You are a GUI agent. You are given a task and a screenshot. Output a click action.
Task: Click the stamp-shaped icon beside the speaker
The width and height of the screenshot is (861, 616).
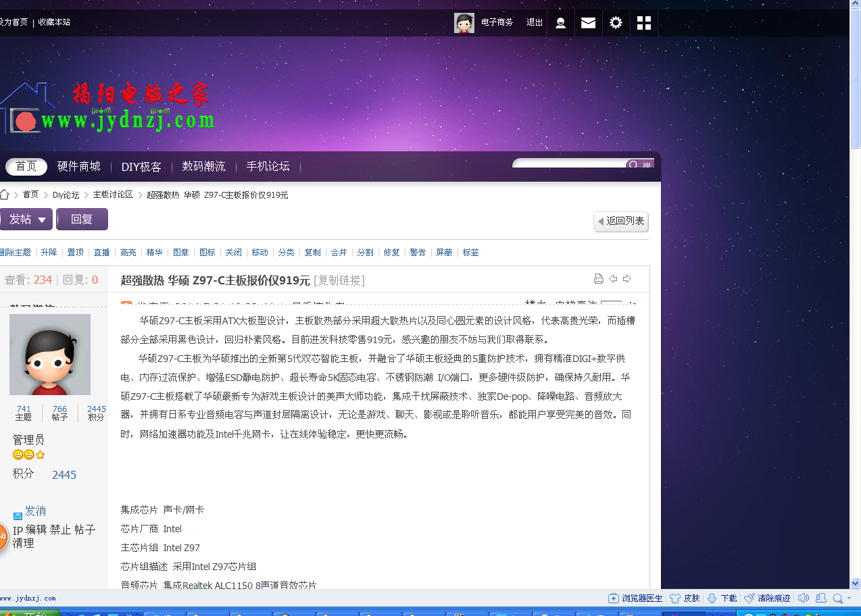(821, 598)
